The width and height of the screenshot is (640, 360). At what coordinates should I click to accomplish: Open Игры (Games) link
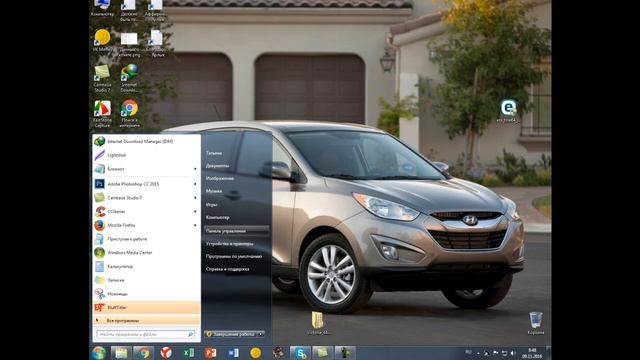click(211, 204)
